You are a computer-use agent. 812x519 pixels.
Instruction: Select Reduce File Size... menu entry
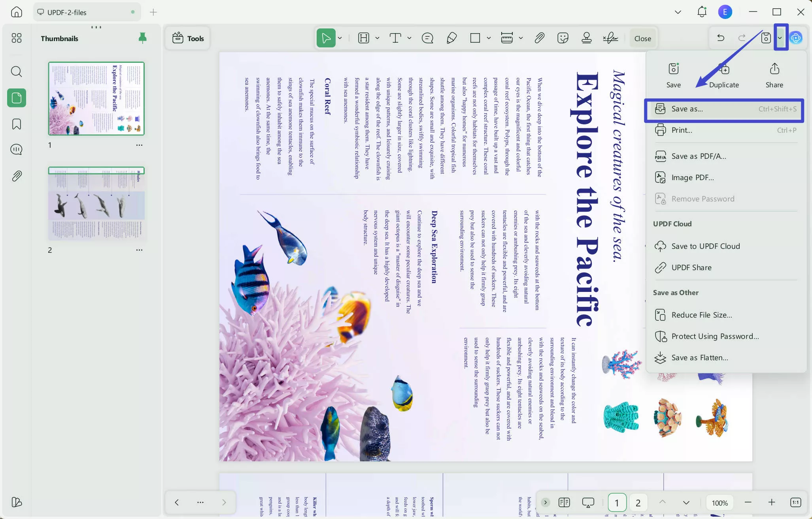(x=701, y=315)
